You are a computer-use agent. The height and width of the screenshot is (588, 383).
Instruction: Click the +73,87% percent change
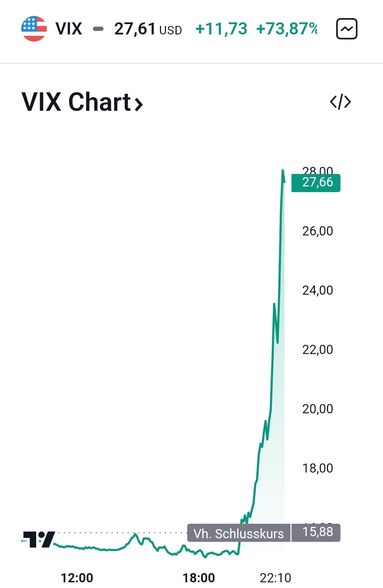click(287, 29)
